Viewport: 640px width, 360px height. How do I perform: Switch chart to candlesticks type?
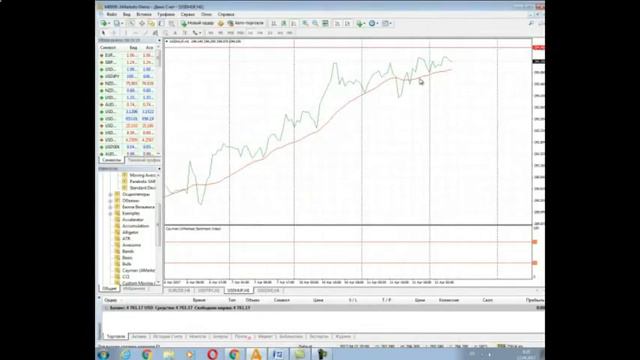tap(284, 23)
